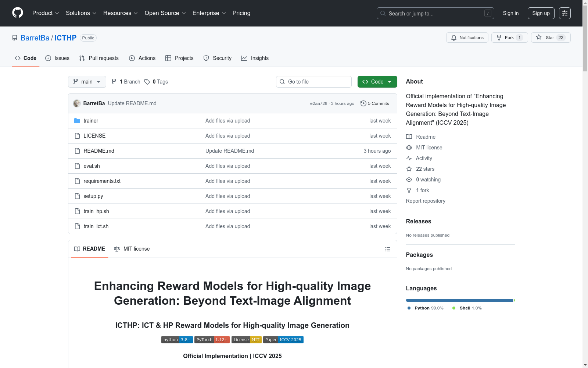Click the train_hp.sh file icon

coord(77,211)
